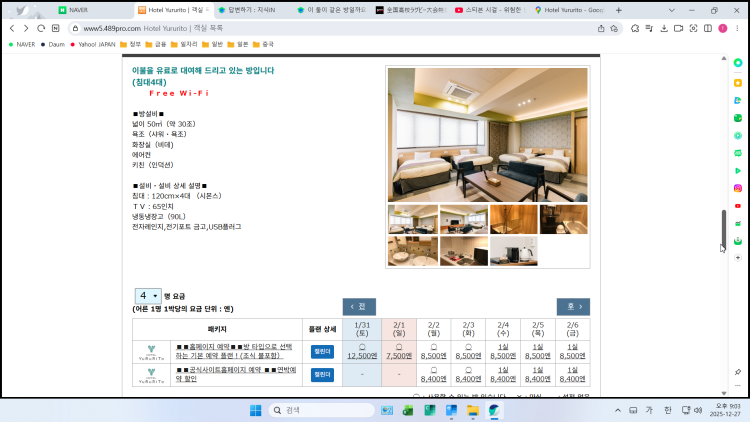Click the browser reload button
Viewport: 750px width, 422px height.
click(40, 28)
